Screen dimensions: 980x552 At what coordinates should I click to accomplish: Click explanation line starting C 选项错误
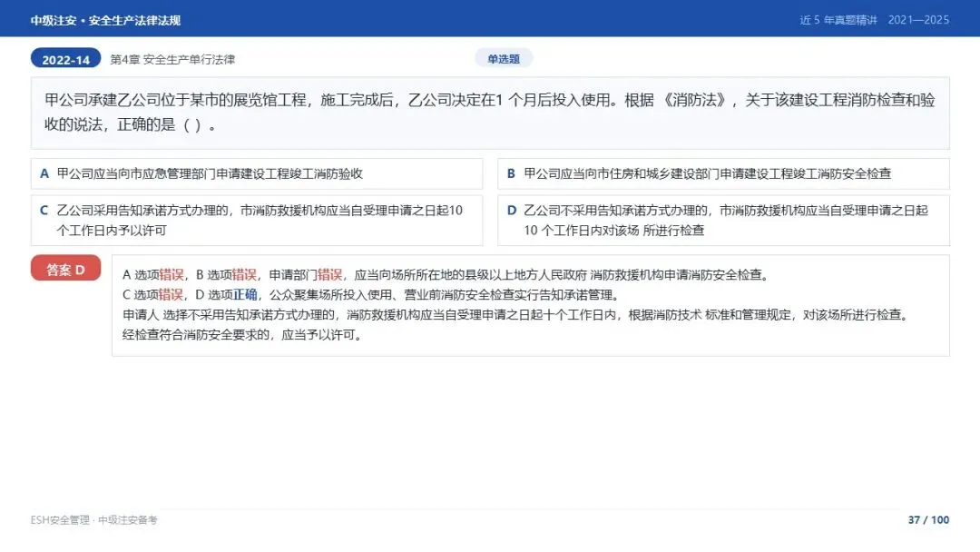[372, 294]
